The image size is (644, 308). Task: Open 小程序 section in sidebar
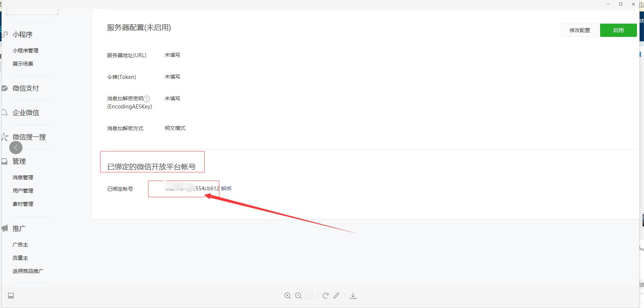tap(23, 35)
